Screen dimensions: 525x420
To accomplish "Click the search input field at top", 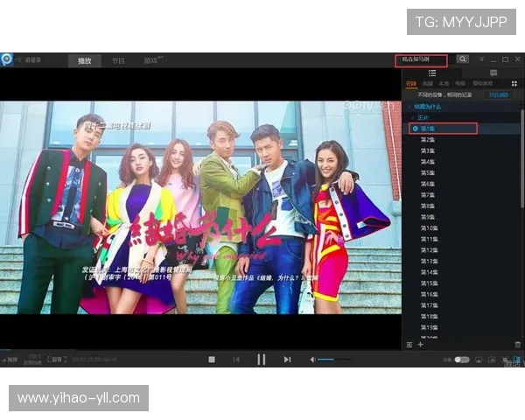I will (421, 60).
